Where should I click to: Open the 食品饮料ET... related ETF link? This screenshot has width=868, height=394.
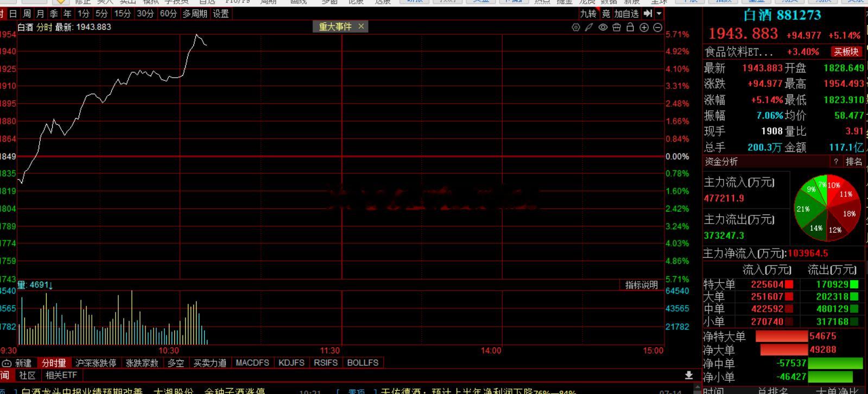[x=738, y=52]
